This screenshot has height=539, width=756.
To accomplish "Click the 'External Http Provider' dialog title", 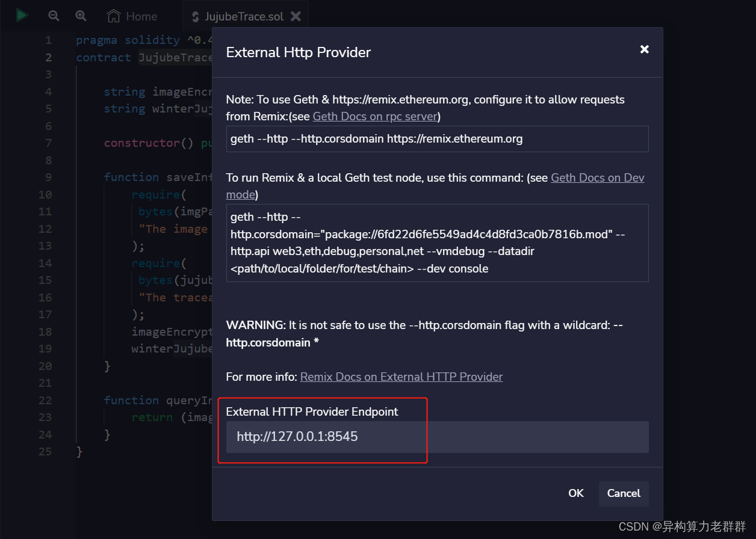I will [x=299, y=52].
